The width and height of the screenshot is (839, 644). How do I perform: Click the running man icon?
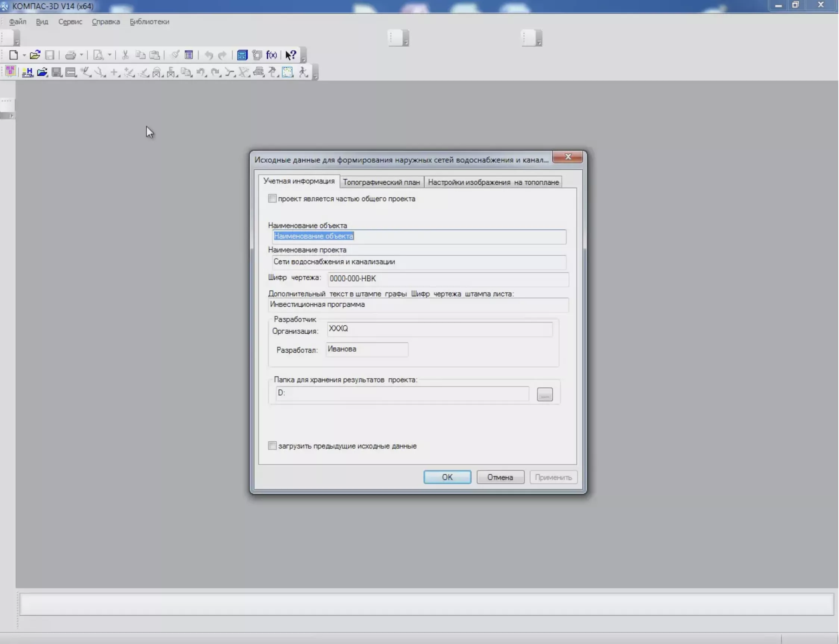pyautogui.click(x=303, y=72)
